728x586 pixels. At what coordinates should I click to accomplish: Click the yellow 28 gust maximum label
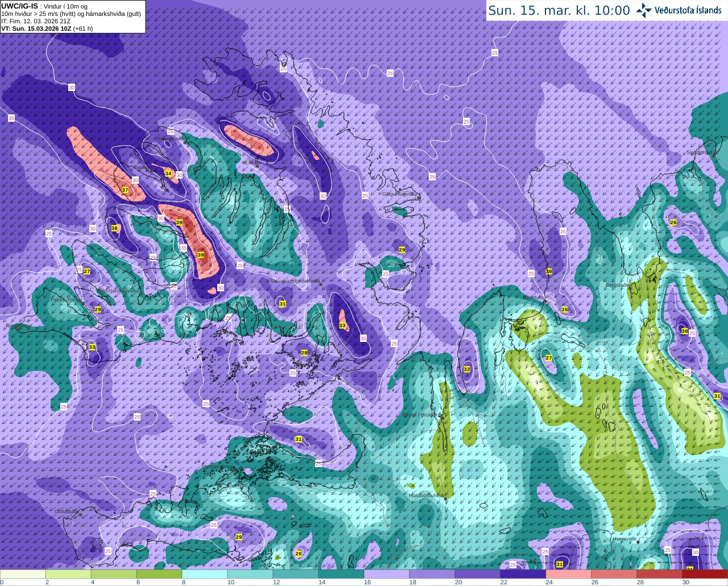[x=304, y=353]
